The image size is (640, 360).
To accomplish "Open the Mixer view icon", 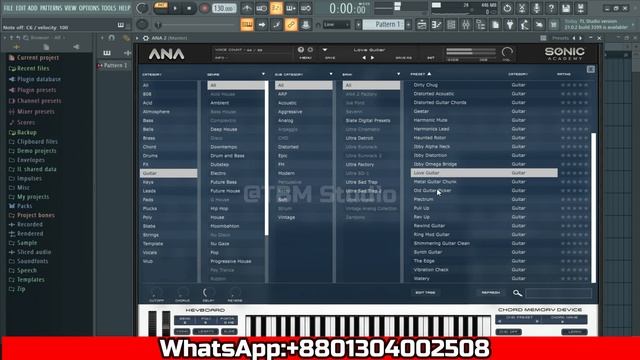I will click(x=466, y=24).
